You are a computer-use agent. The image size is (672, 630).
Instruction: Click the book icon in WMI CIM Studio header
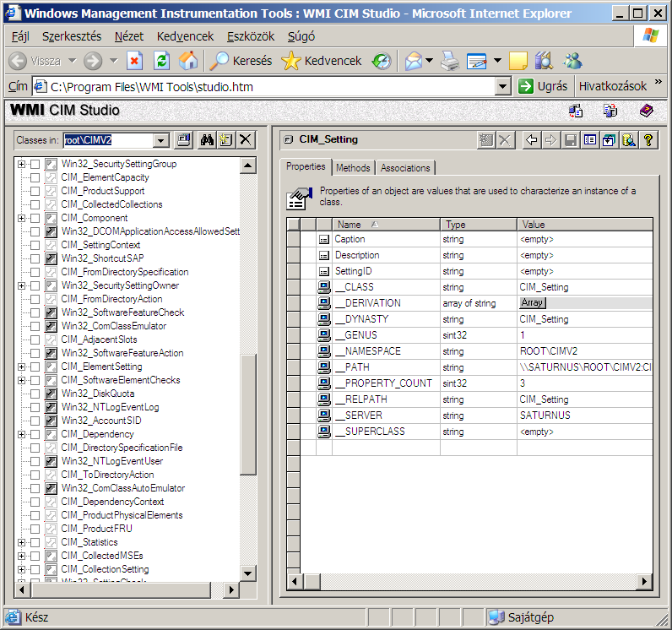tap(646, 111)
